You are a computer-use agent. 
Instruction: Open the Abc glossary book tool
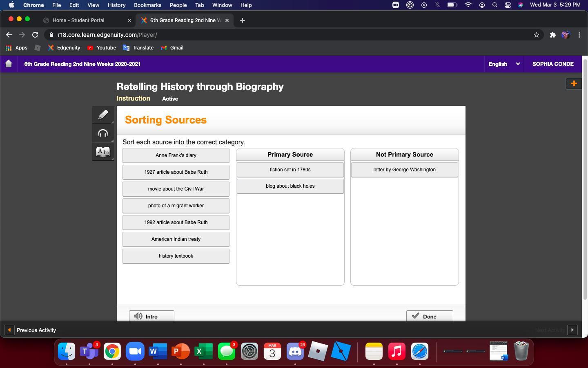(103, 152)
